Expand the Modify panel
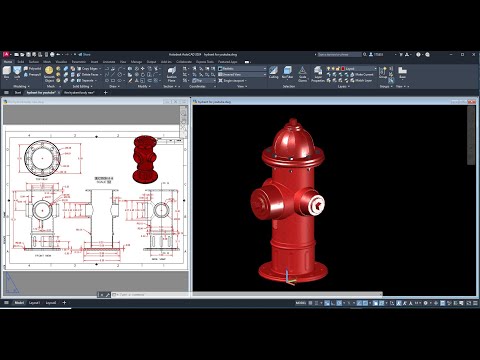 tap(144, 87)
